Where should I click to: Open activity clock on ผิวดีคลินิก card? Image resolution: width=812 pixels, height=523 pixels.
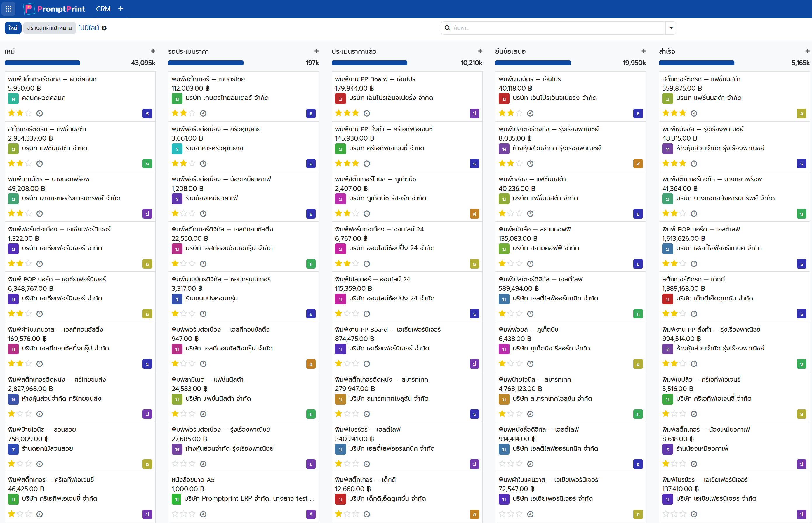coord(40,113)
